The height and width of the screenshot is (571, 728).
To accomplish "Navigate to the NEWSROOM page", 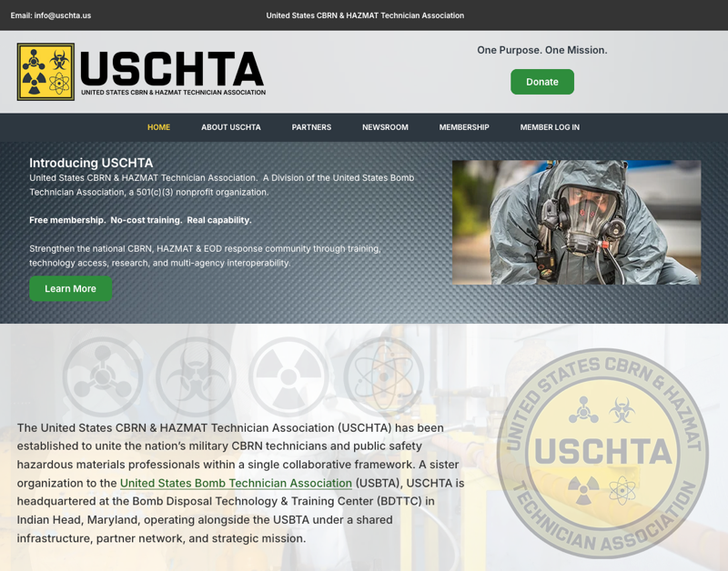I will tap(385, 127).
